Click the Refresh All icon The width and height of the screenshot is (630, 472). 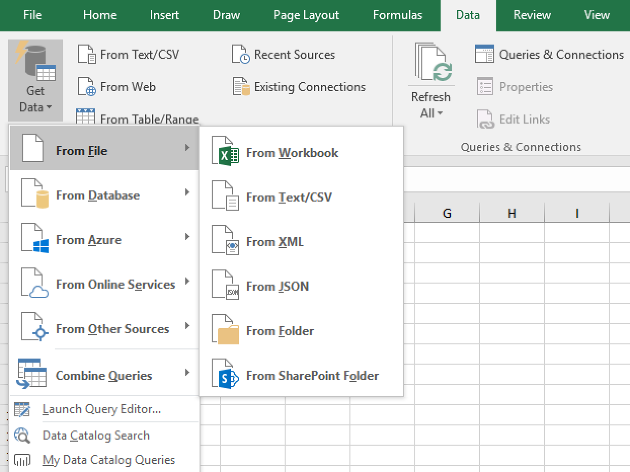pos(433,62)
